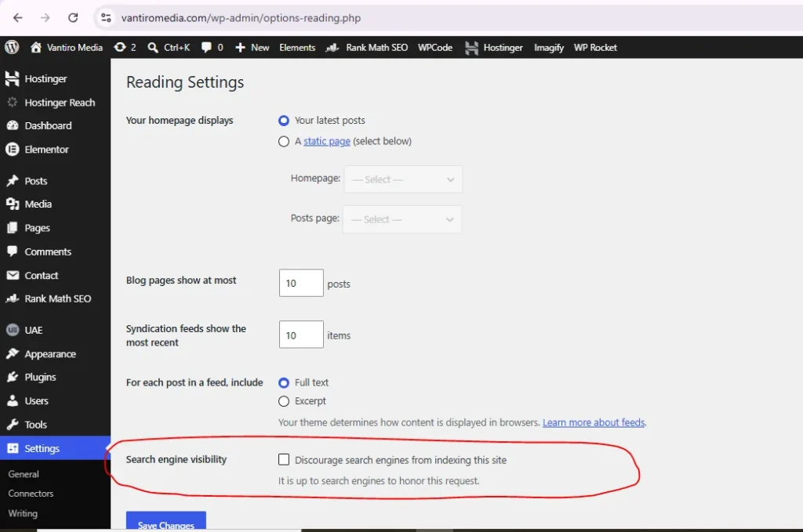This screenshot has height=532, width=803.
Task: Click Hostinger logo icon in admin bar
Action: (471, 48)
